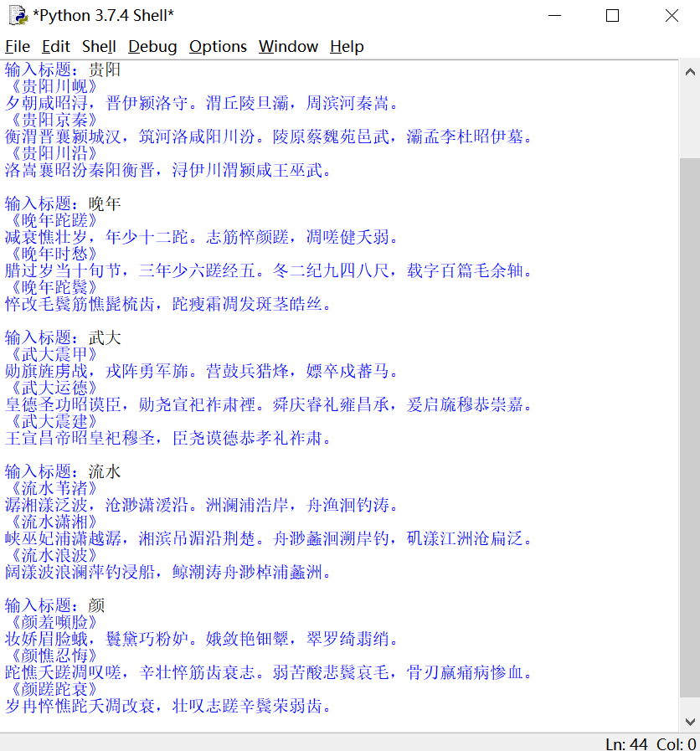Click the title 《颜憔忍悔》

pos(54,656)
